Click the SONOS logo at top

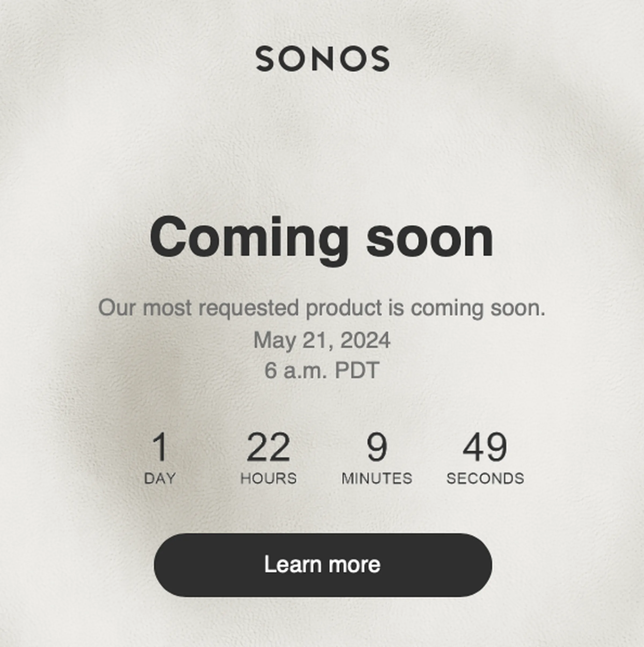click(x=322, y=58)
